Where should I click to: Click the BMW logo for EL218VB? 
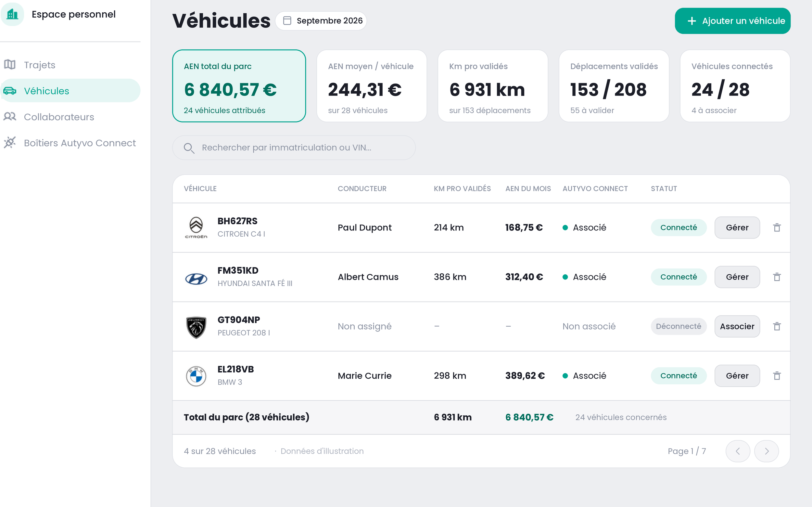tap(196, 376)
